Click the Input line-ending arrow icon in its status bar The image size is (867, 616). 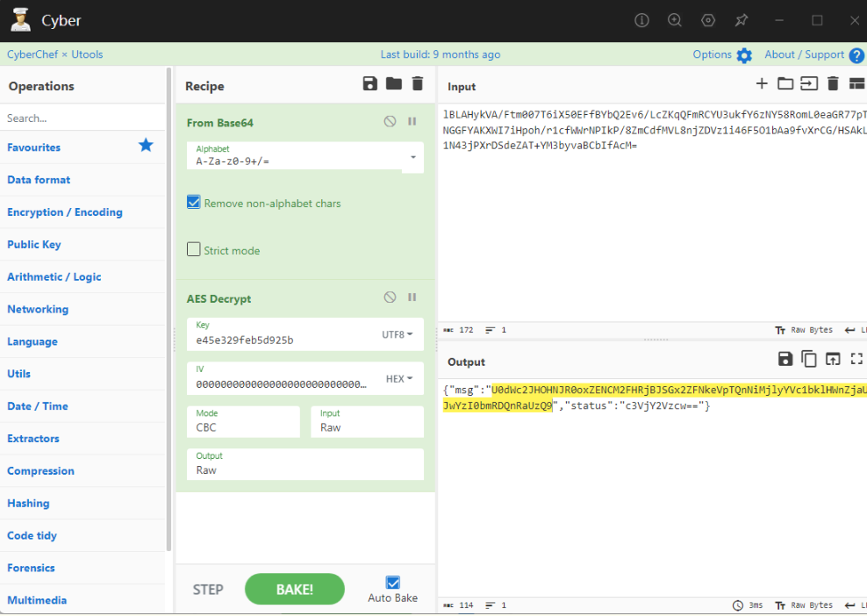pyautogui.click(x=849, y=330)
